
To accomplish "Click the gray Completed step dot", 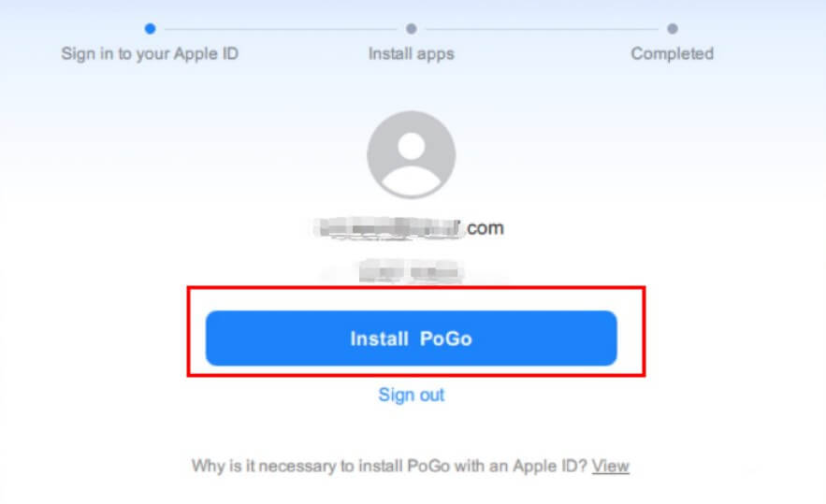I will [x=673, y=28].
